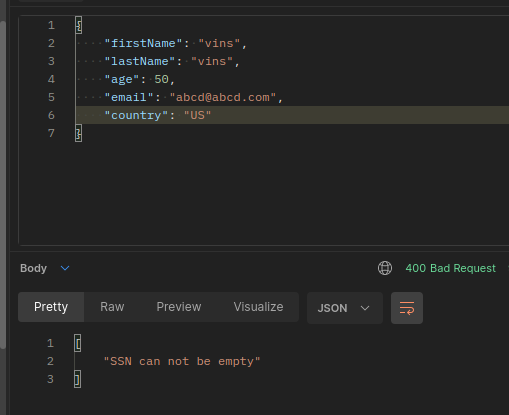
Task: Switch to the Raw tab
Action: click(112, 307)
